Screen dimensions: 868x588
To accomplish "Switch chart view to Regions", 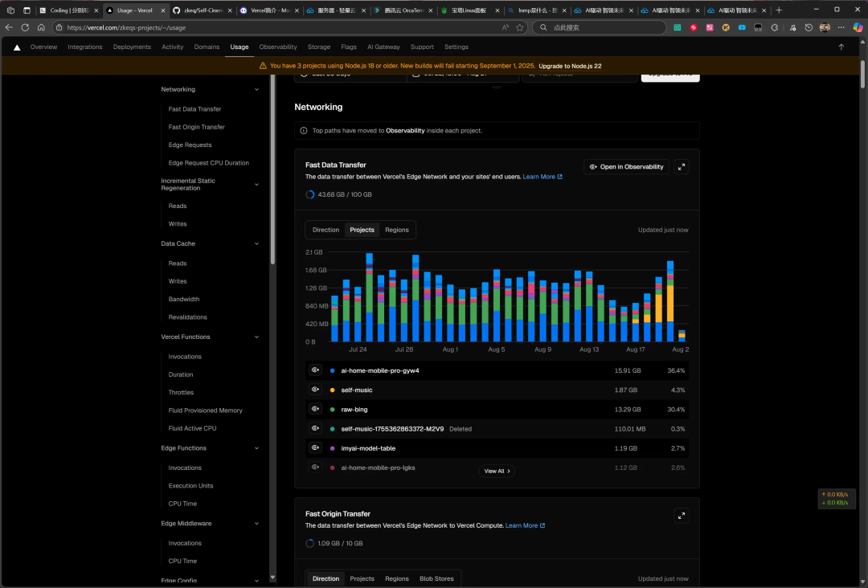I will 397,230.
